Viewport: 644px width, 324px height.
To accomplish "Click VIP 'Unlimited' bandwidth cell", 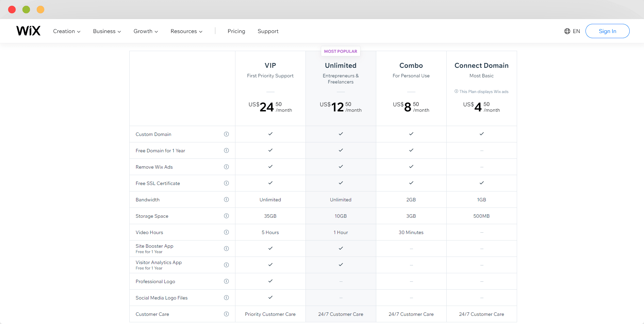I will click(270, 200).
